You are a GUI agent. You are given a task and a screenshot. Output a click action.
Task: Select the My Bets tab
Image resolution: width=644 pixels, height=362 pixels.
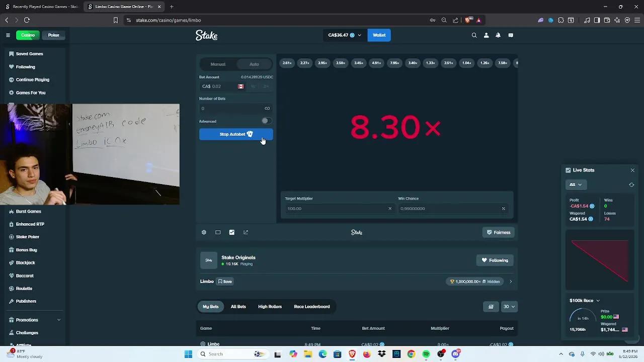[x=211, y=307]
